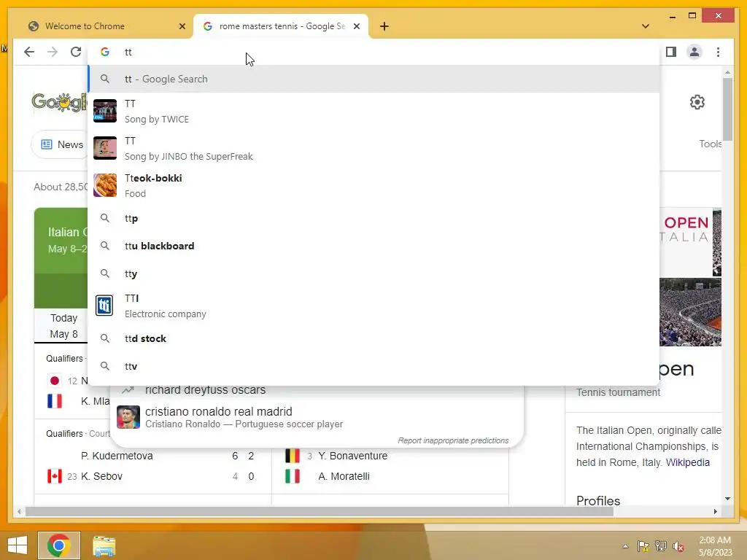Select 'richard dreyfuss oscars' trending suggestion
Screen dimensions: 747x560
pyautogui.click(x=317, y=390)
